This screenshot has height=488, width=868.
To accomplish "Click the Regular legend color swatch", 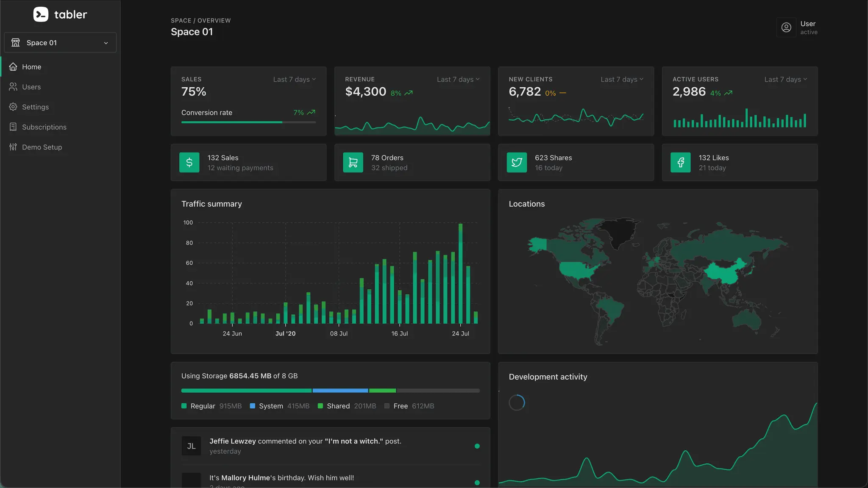I will (184, 406).
